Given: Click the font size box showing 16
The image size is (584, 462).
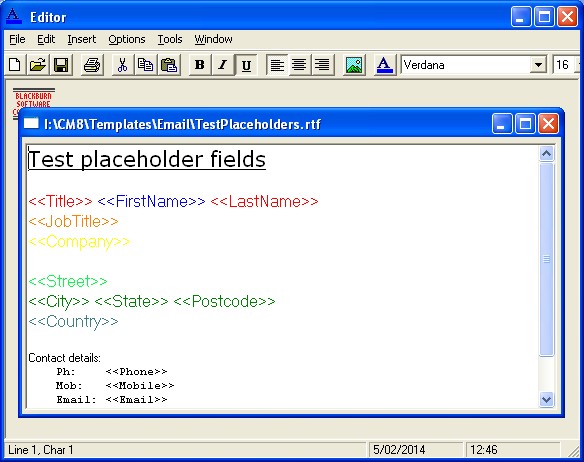Looking at the screenshot, I should (563, 65).
